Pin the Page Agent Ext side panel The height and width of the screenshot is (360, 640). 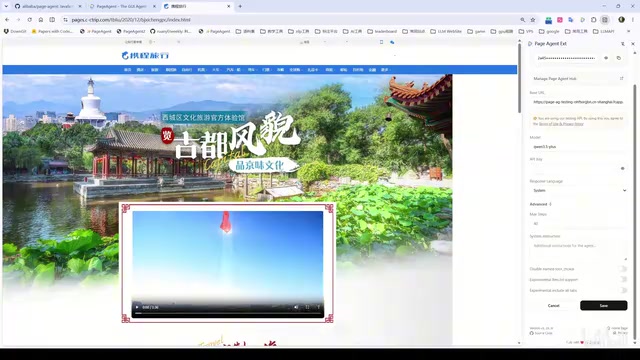tap(623, 44)
